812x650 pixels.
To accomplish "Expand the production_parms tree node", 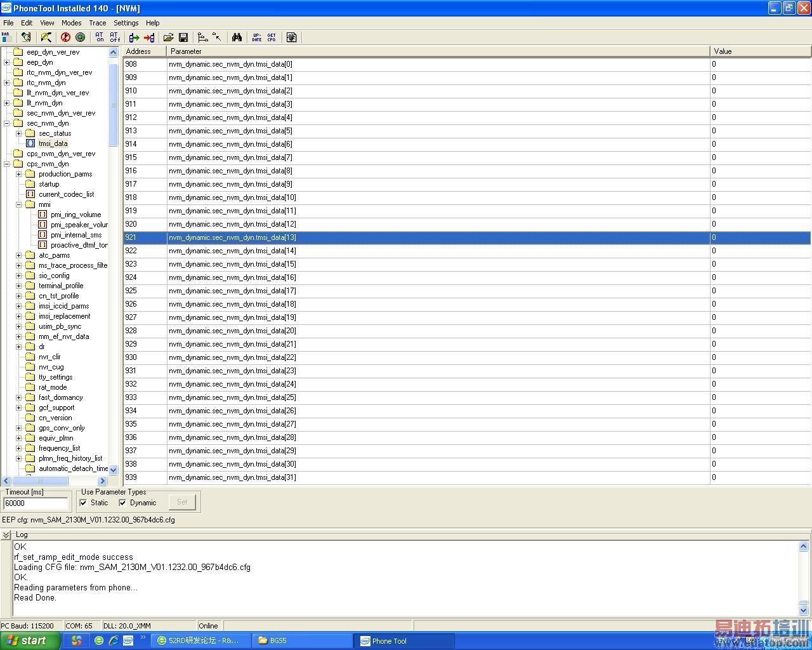I will [x=18, y=174].
